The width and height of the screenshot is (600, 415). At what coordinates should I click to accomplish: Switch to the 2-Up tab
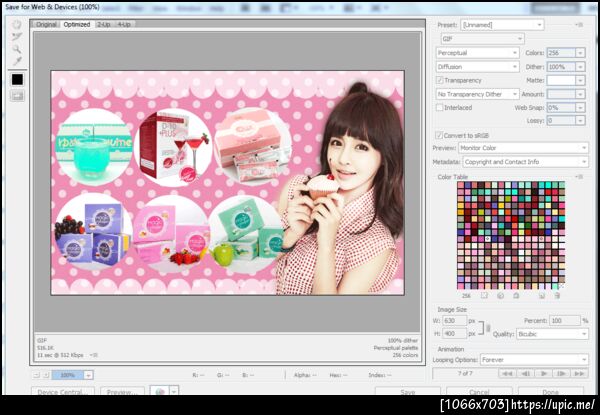tap(103, 24)
